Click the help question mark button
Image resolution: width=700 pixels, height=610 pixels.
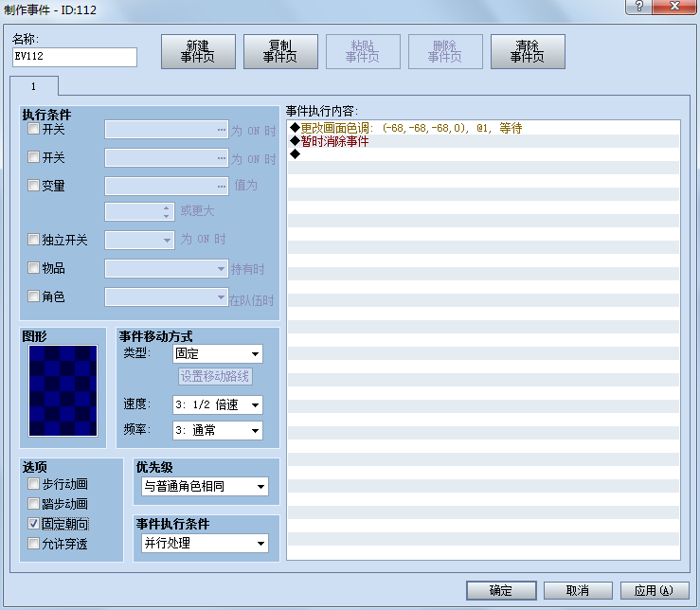tap(638, 7)
